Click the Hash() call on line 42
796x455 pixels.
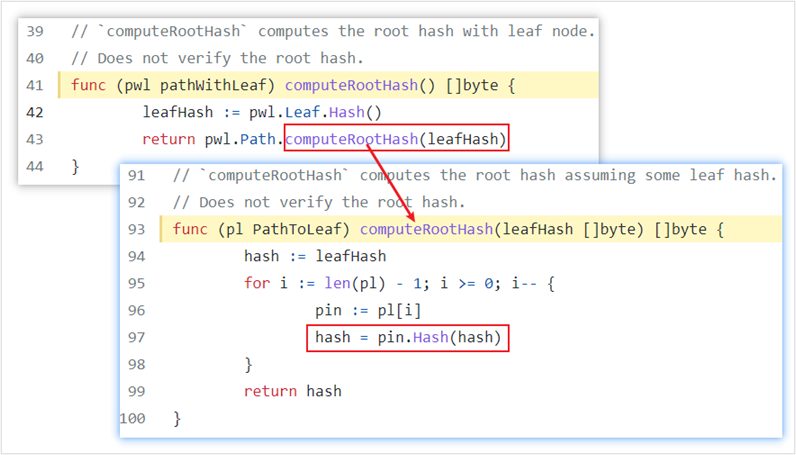tap(355, 112)
